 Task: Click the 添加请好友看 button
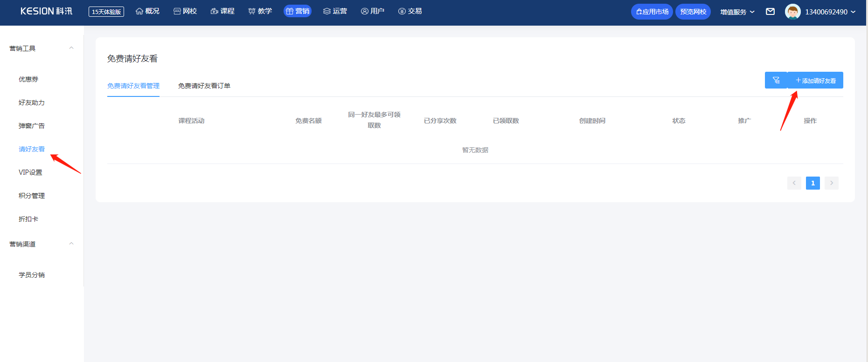click(x=815, y=80)
